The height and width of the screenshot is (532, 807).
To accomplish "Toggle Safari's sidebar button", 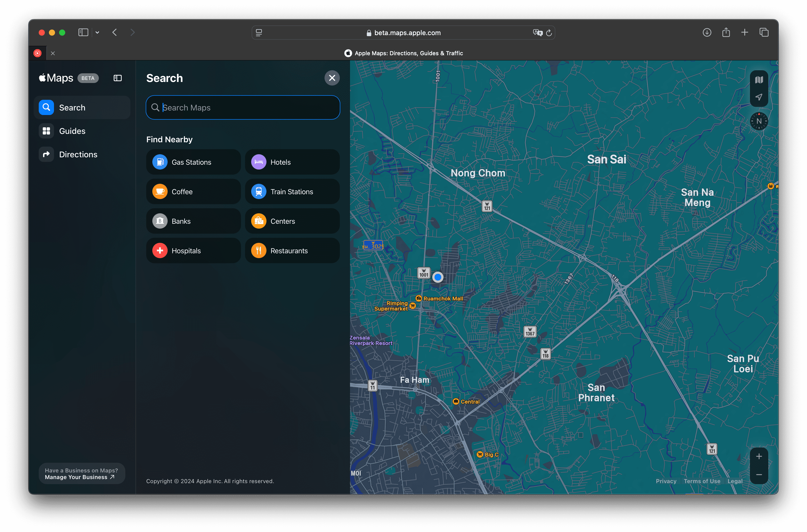I will coord(83,33).
